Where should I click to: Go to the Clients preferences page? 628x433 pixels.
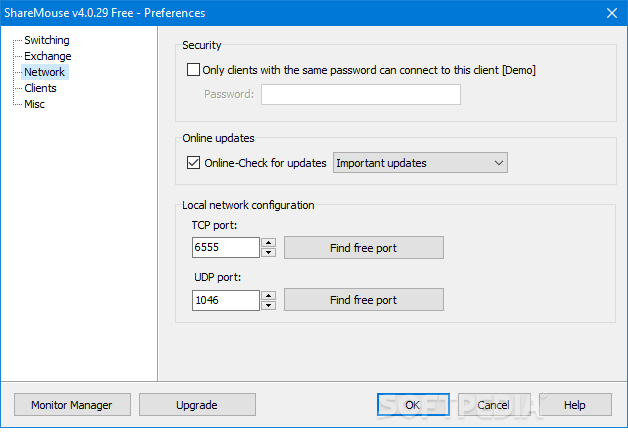pos(40,88)
